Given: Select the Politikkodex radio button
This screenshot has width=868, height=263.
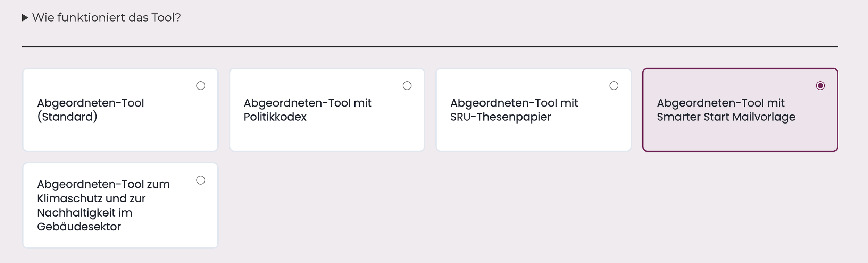Looking at the screenshot, I should point(407,86).
